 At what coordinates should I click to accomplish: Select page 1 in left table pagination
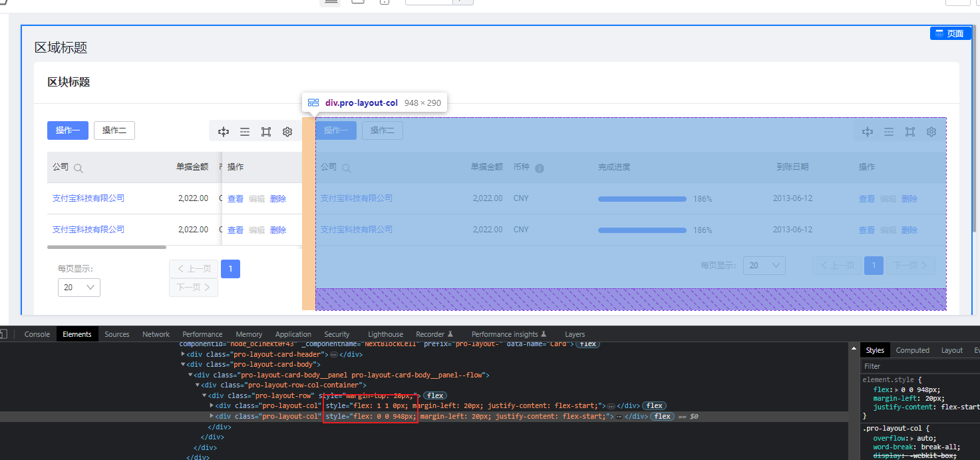(x=230, y=269)
